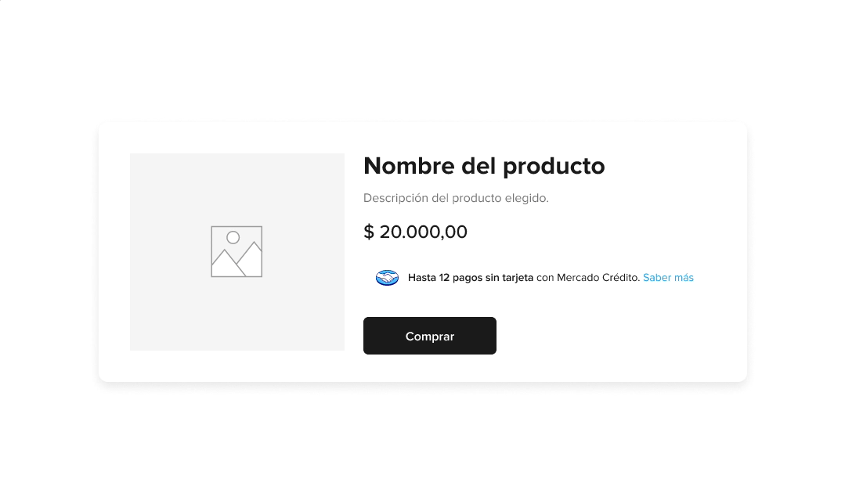
Task: Click the number 12 in the payments text
Action: click(444, 277)
